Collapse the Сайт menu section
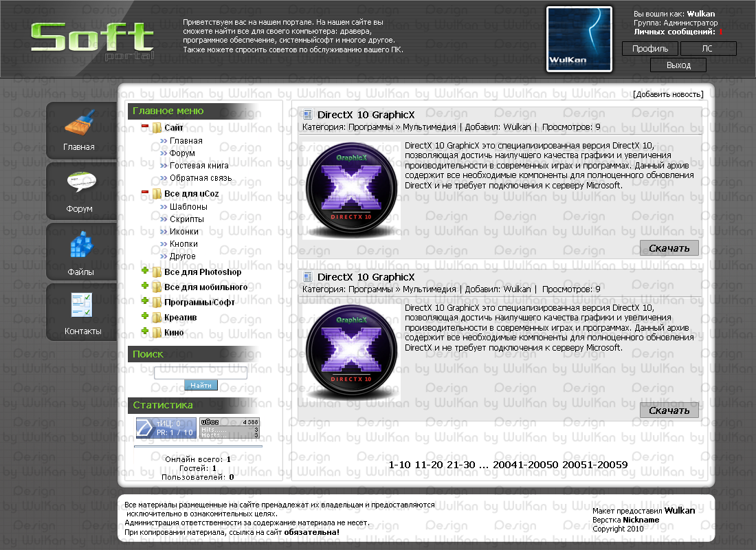Image resolution: width=756 pixels, height=550 pixels. [x=144, y=126]
